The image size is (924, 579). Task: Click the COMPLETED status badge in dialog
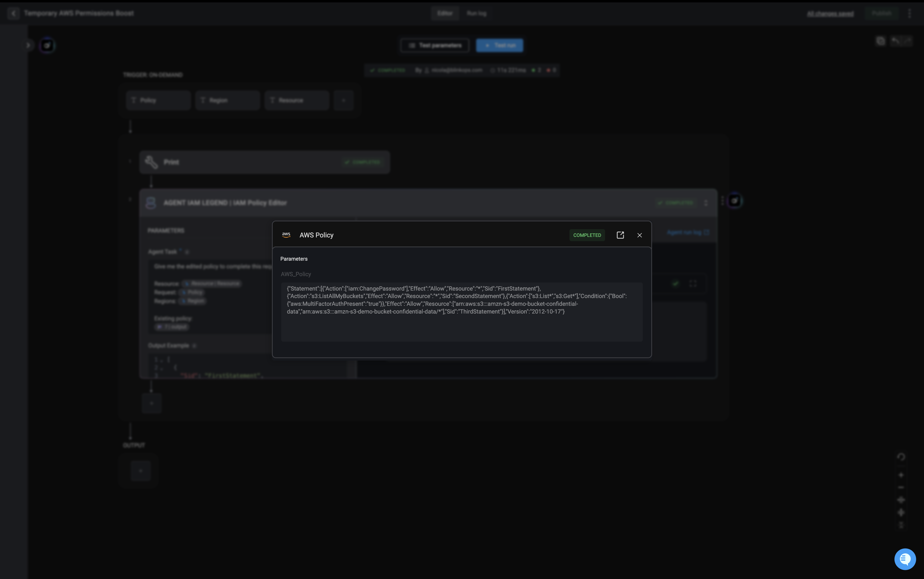[x=587, y=235]
